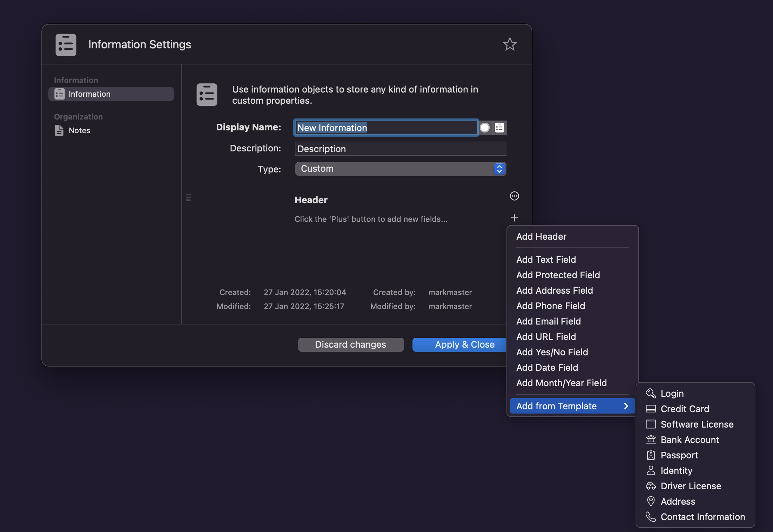Open the Notes sidebar item
The image size is (773, 532).
[x=79, y=130]
